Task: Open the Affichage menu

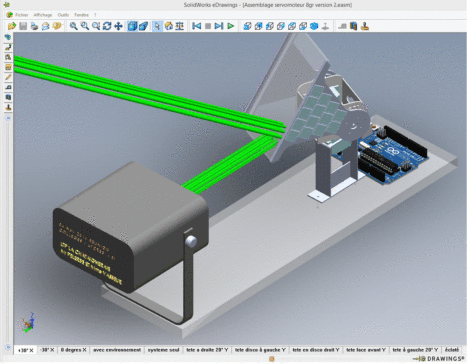Action: pyautogui.click(x=43, y=15)
